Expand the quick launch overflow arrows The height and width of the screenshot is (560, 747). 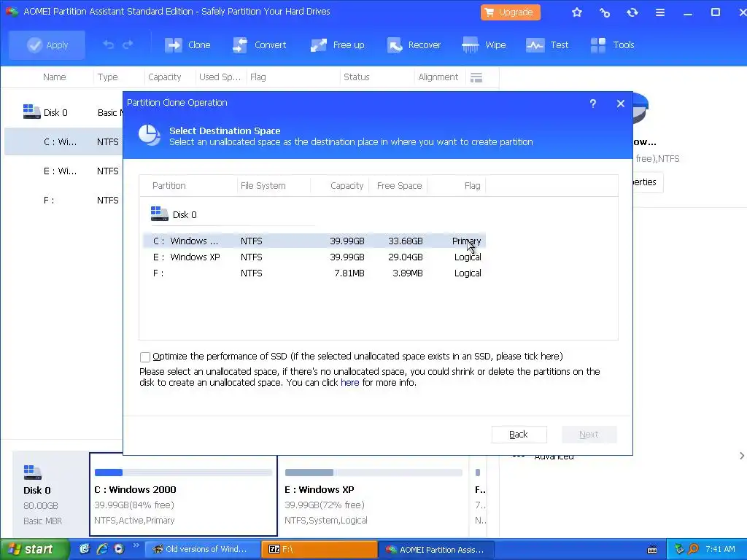click(136, 545)
